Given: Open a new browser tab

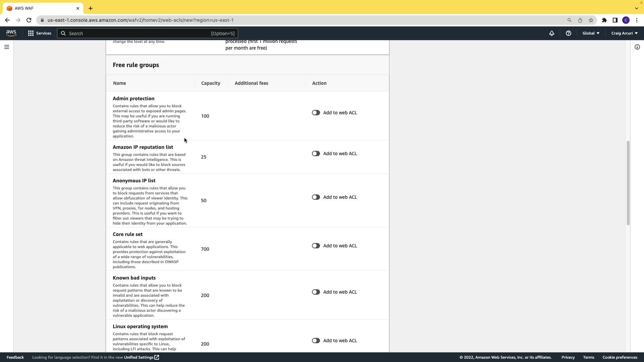Looking at the screenshot, I should point(91,8).
